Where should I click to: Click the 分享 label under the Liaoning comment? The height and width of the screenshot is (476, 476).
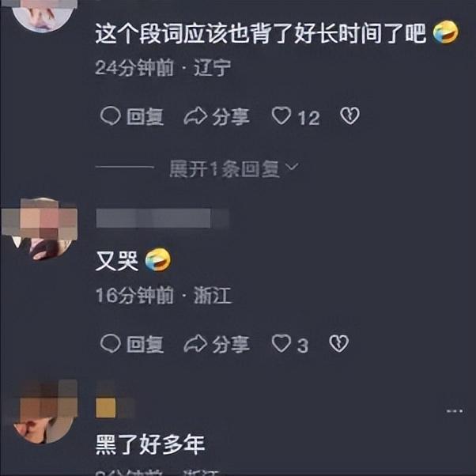coord(231,116)
